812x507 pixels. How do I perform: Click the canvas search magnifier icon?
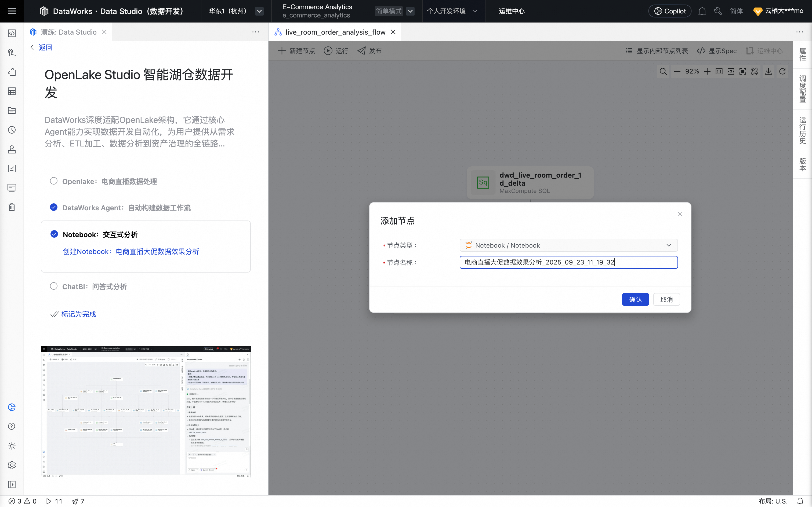click(663, 71)
